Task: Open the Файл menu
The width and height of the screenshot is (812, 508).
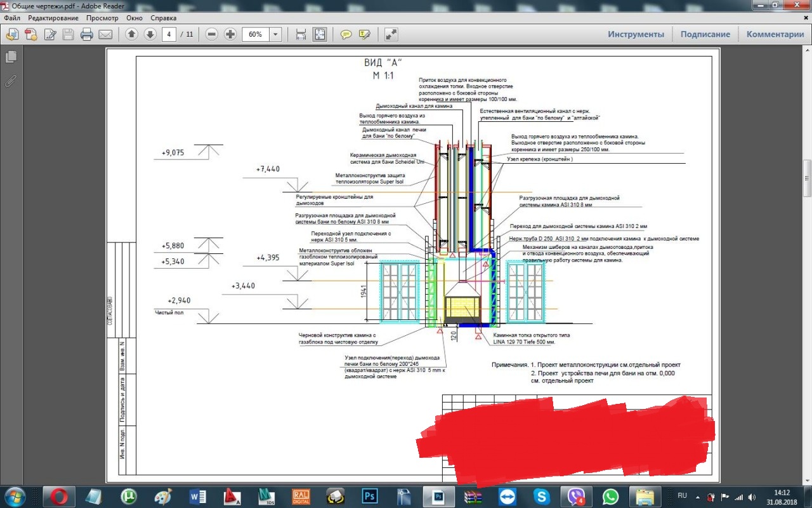Action: pyautogui.click(x=12, y=18)
